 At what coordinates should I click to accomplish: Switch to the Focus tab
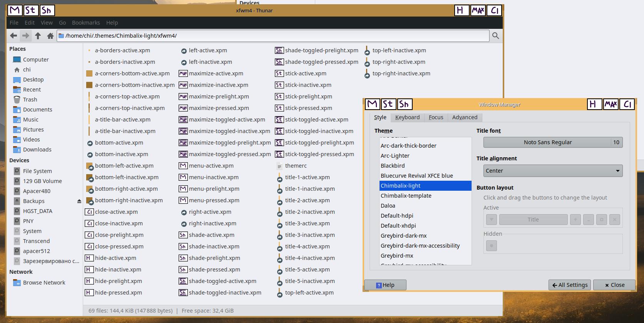click(436, 117)
